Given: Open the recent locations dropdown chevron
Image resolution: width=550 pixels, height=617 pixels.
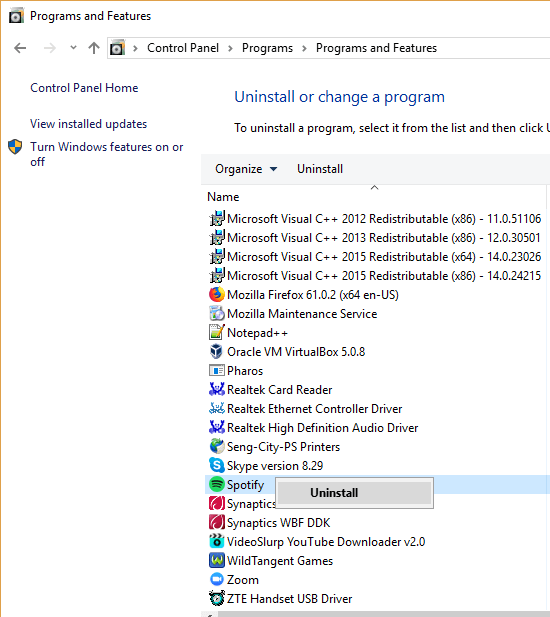Looking at the screenshot, I should pyautogui.click(x=73, y=48).
